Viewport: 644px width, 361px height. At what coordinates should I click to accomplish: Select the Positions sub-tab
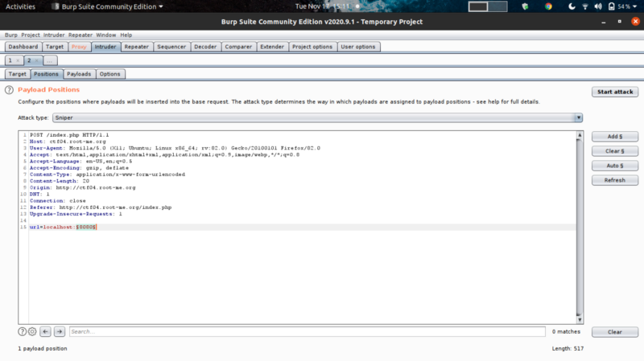coord(46,74)
